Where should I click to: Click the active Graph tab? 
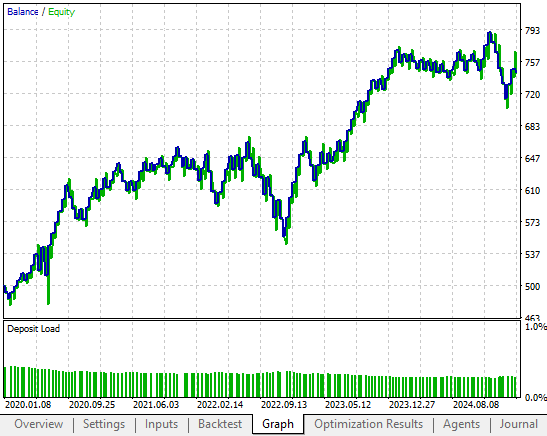tap(278, 424)
